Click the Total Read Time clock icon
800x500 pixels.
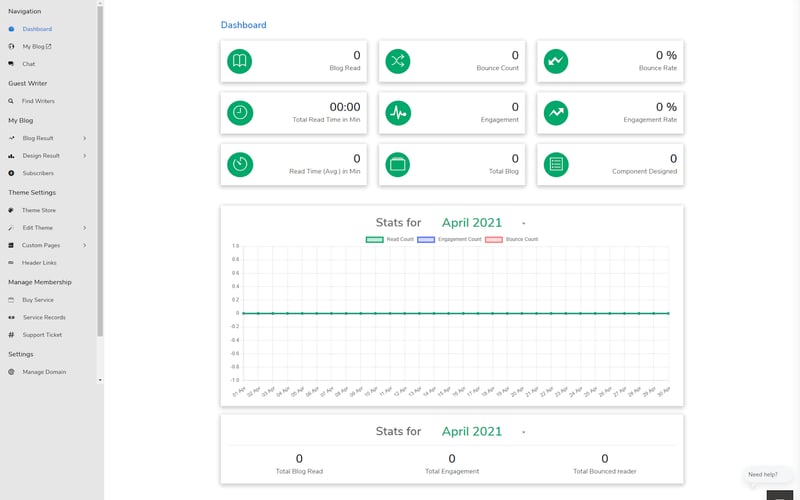[x=240, y=113]
